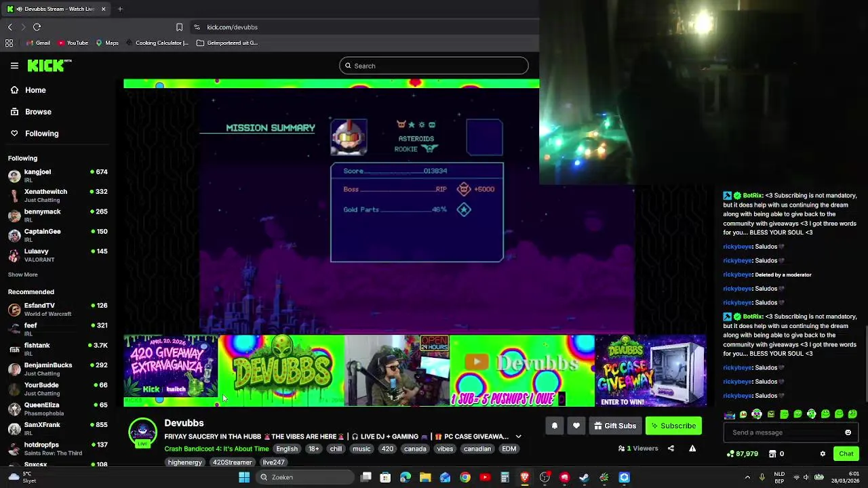Viewport: 868px width, 488px height.
Task: Open the Geïmporteerd uit G... bookmarks folder
Action: 227,43
